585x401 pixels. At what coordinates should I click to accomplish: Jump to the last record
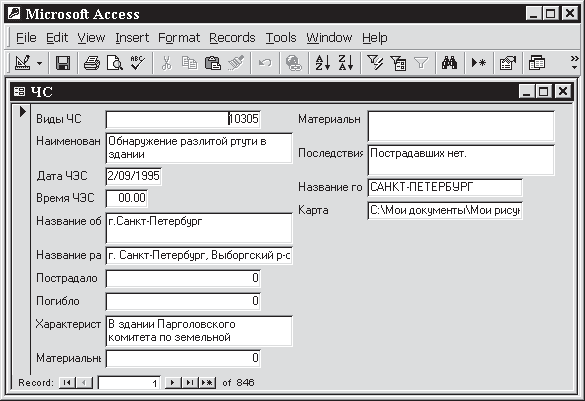pos(190,382)
